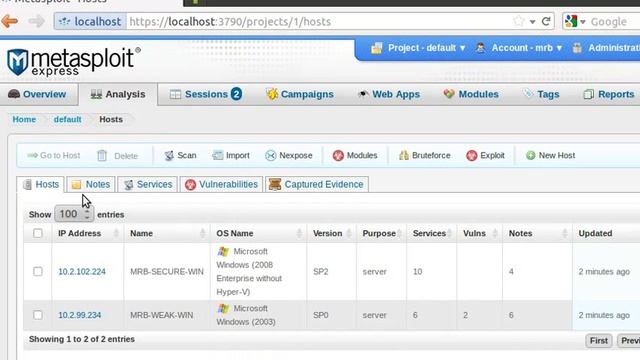This screenshot has width=640, height=360.
Task: Sort table by Version column
Action: pyautogui.click(x=331, y=233)
